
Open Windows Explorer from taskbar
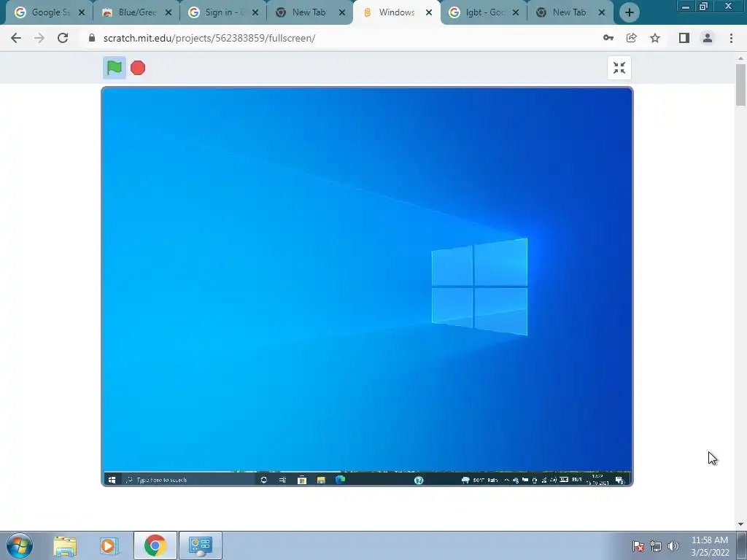pos(65,545)
